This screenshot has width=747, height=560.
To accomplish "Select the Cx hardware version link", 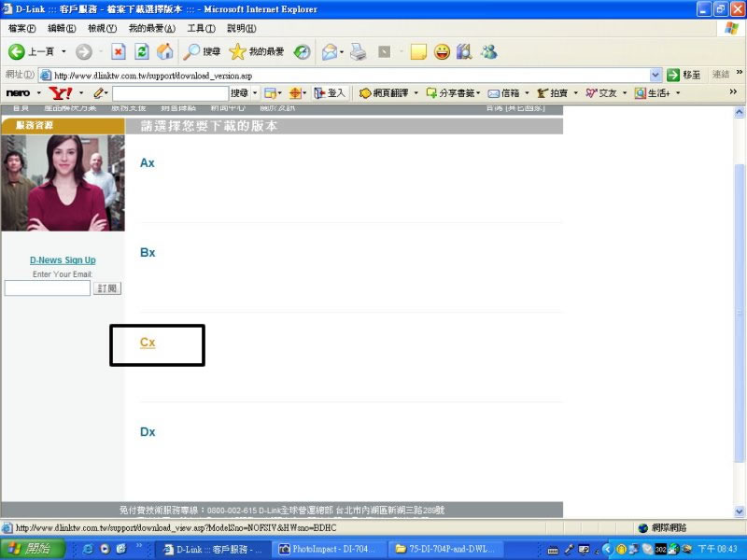I will click(148, 343).
